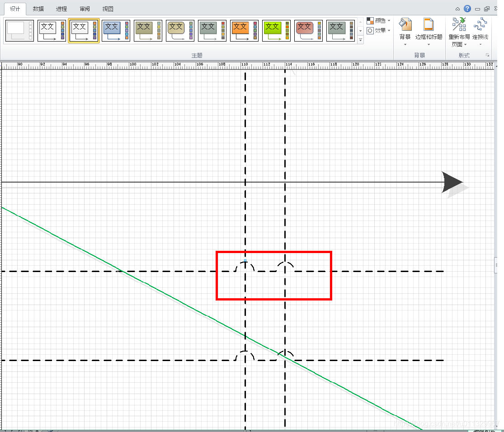Apply the orange theme thumbnail
The image size is (504, 432).
(x=245, y=31)
